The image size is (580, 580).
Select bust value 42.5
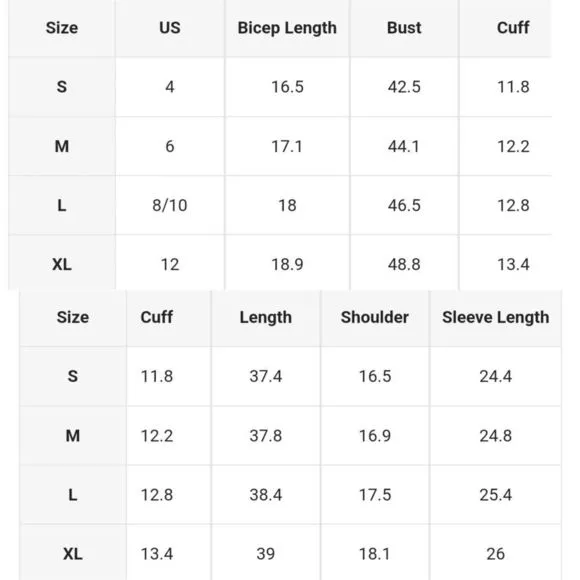click(404, 87)
